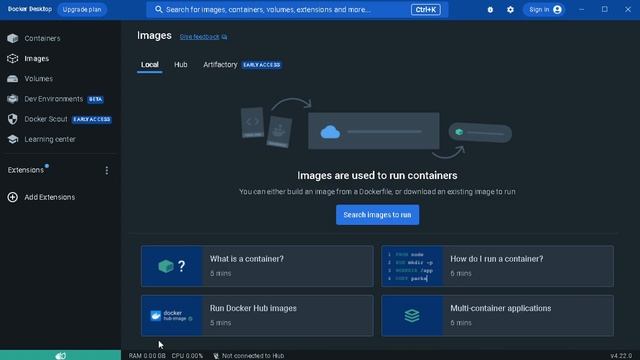Click the Add Extensions plus icon
This screenshot has height=360, width=640.
click(x=13, y=197)
